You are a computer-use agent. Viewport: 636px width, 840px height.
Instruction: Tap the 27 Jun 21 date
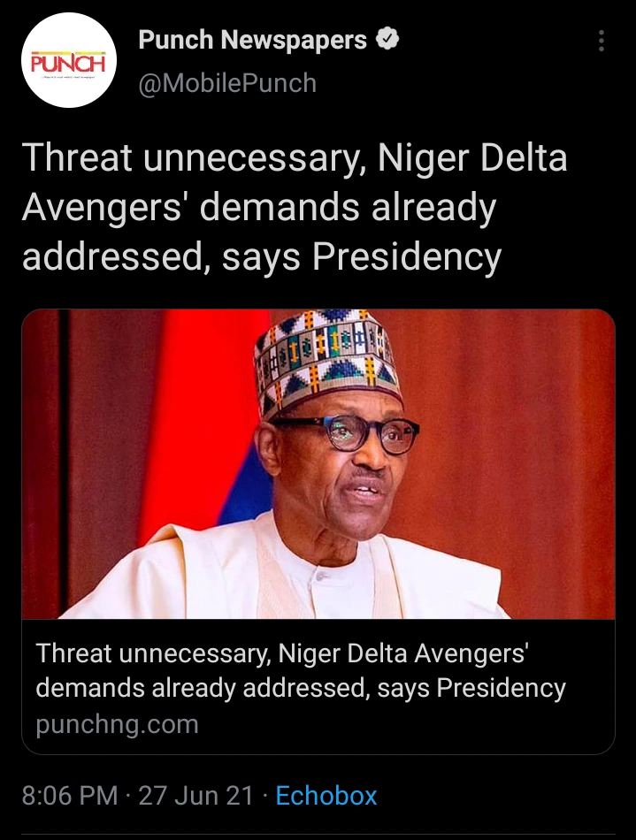195,795
